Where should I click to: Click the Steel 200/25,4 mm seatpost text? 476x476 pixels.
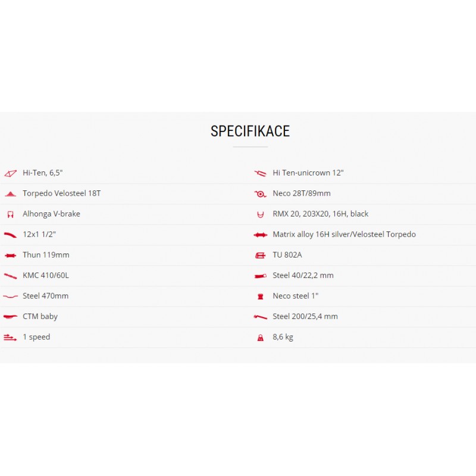coord(305,317)
